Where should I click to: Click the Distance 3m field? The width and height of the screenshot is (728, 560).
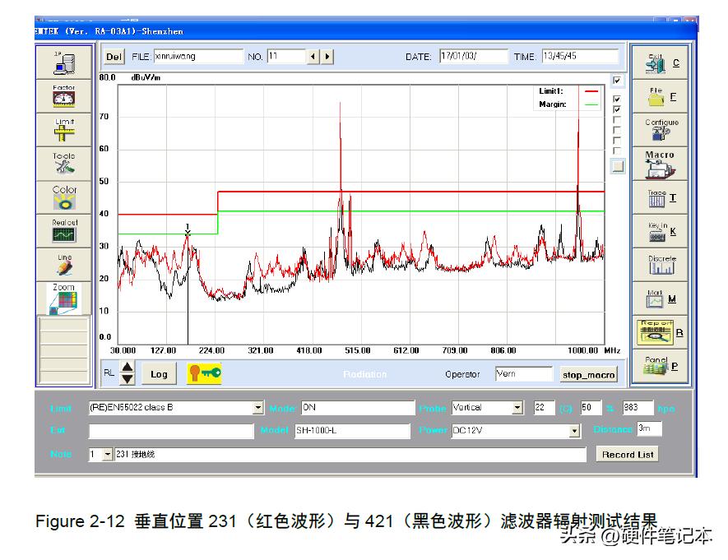[649, 428]
